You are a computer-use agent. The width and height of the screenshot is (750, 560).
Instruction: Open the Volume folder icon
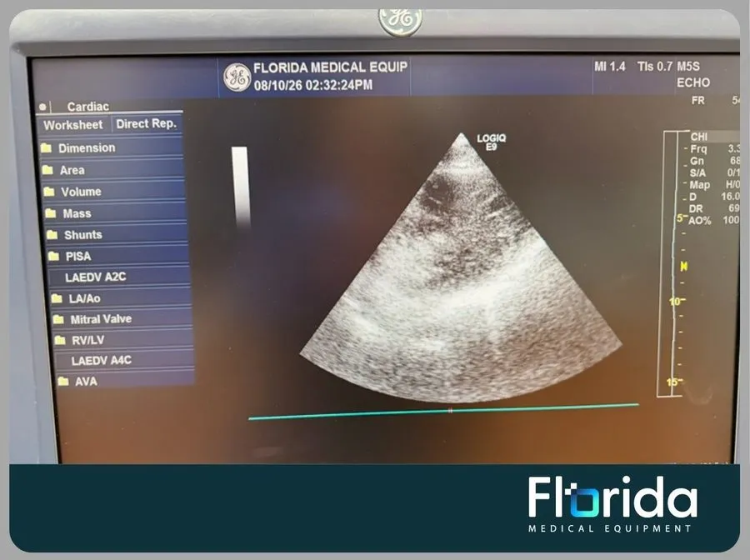49,192
